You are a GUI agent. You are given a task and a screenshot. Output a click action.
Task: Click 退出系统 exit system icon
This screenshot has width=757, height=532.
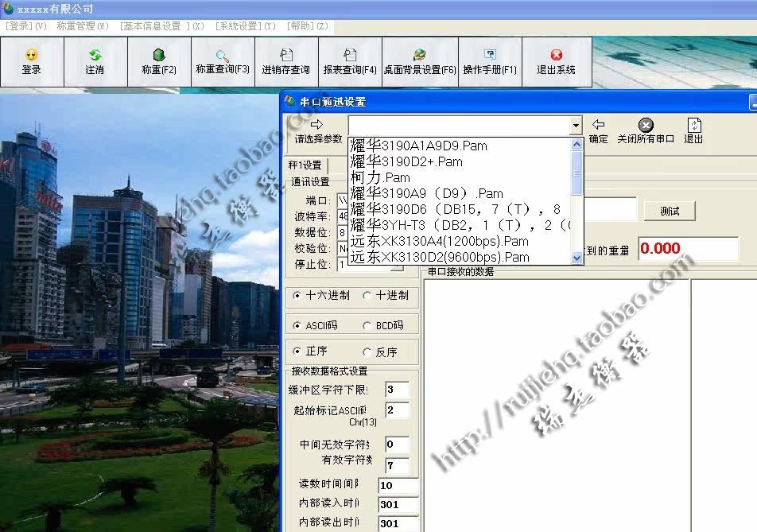click(x=556, y=61)
